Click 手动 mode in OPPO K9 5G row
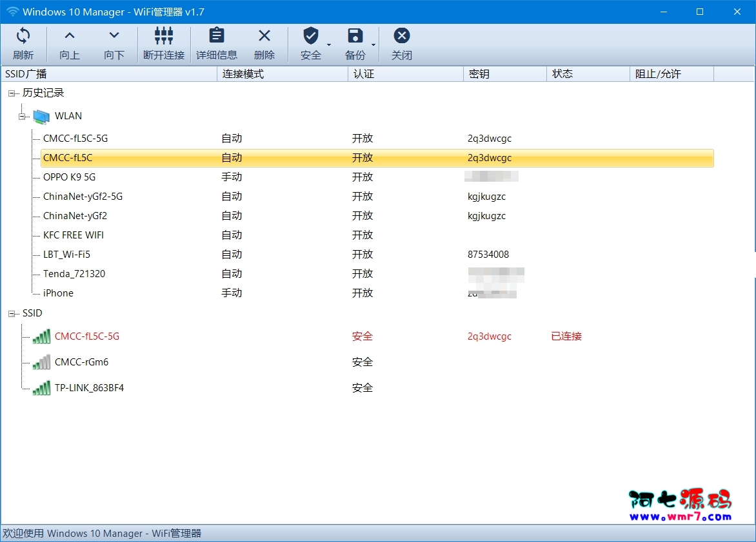Image resolution: width=756 pixels, height=542 pixels. 232,177
